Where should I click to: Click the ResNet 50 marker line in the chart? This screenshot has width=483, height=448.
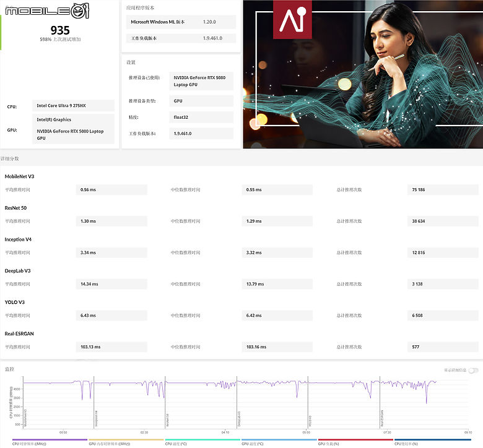[165, 402]
